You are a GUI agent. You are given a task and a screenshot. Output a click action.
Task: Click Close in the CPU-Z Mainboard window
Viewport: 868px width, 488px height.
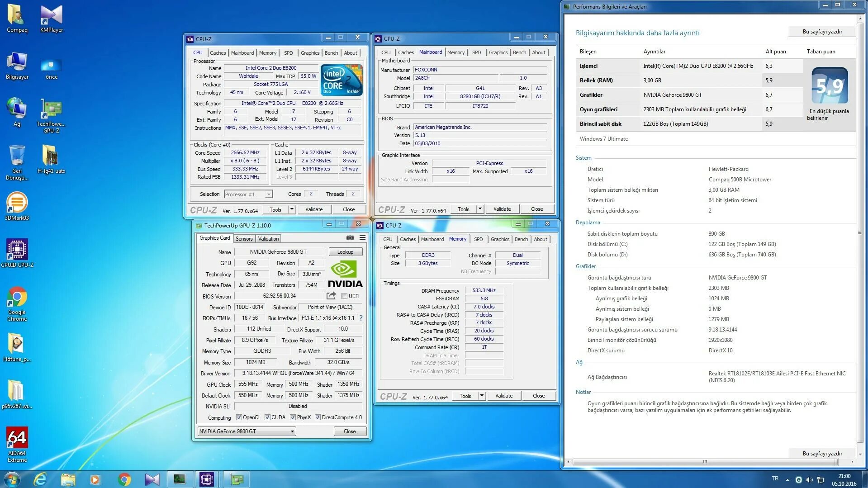tap(537, 209)
